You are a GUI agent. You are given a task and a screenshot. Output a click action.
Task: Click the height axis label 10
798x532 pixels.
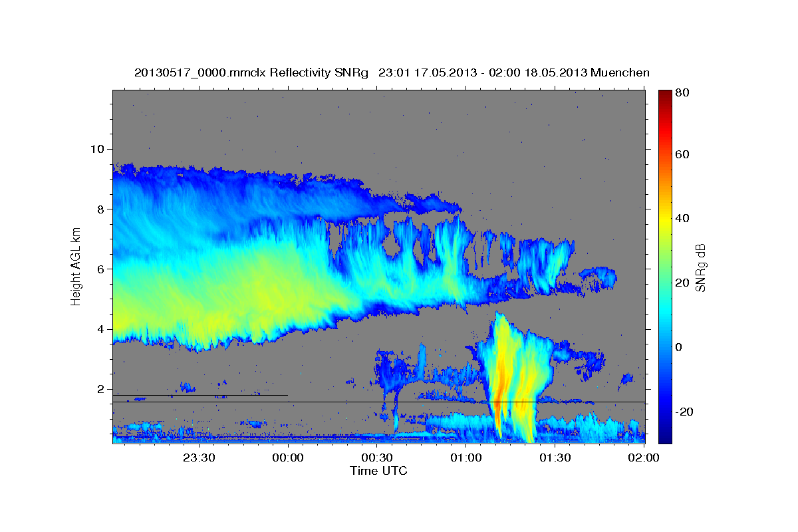coord(99,149)
